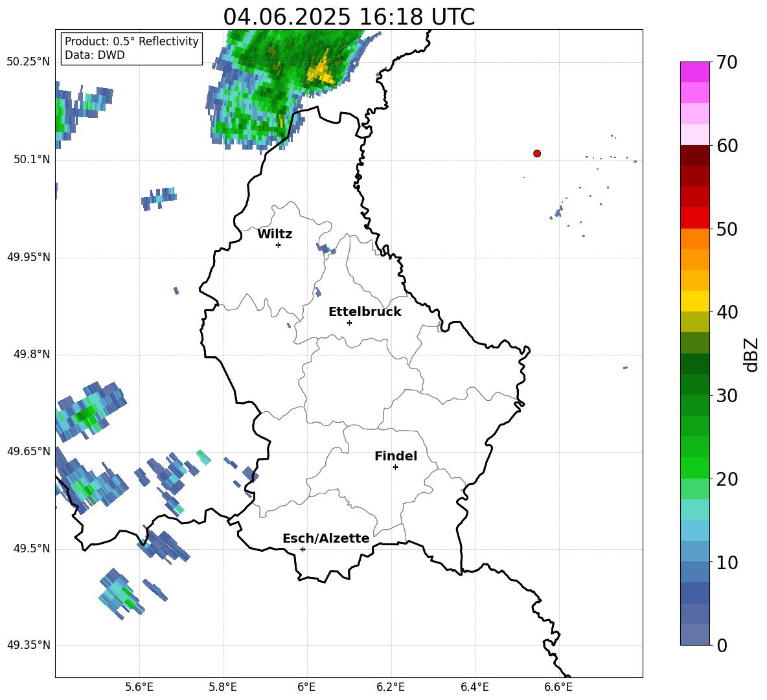Click the 30 tick on the colorbar
767x700 pixels.
tap(727, 396)
